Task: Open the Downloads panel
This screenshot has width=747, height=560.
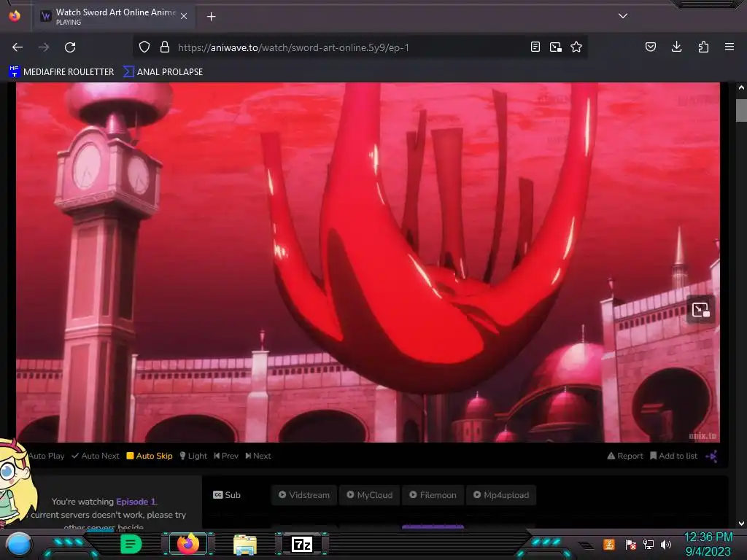Action: (x=676, y=47)
